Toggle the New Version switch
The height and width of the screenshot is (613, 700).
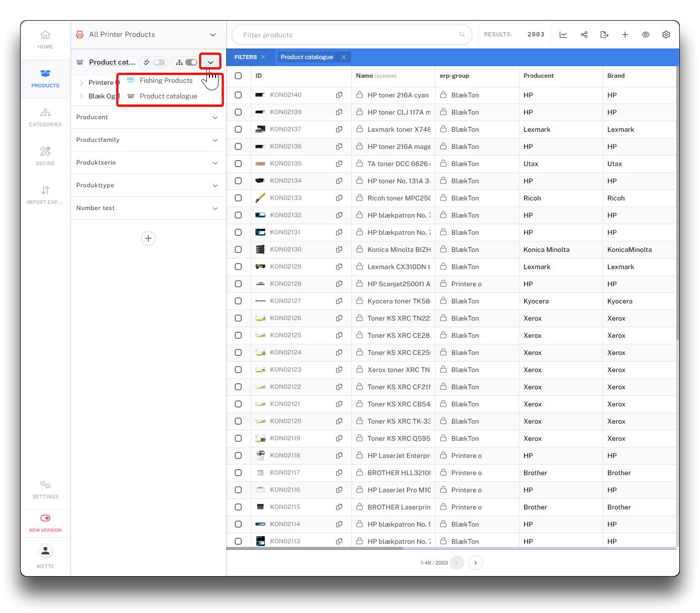click(45, 518)
